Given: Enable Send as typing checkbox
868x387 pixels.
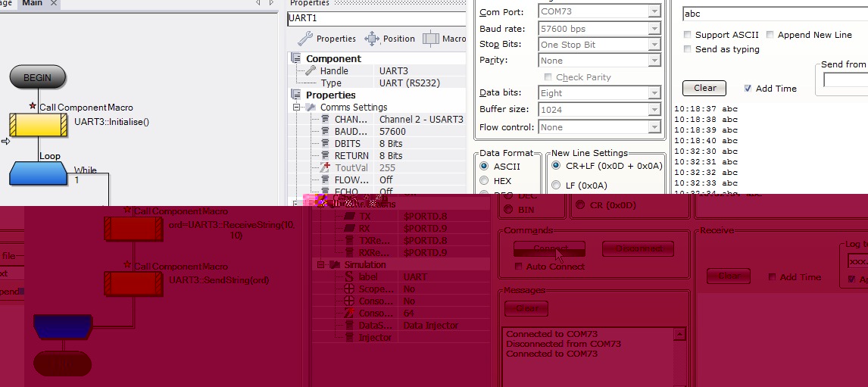Looking at the screenshot, I should (688, 48).
